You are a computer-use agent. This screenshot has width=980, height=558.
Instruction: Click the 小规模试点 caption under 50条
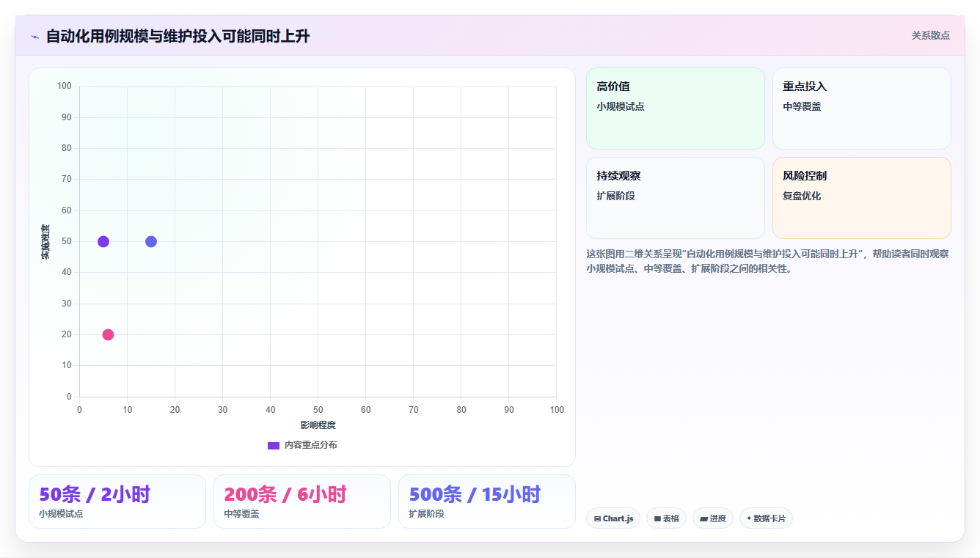point(61,514)
